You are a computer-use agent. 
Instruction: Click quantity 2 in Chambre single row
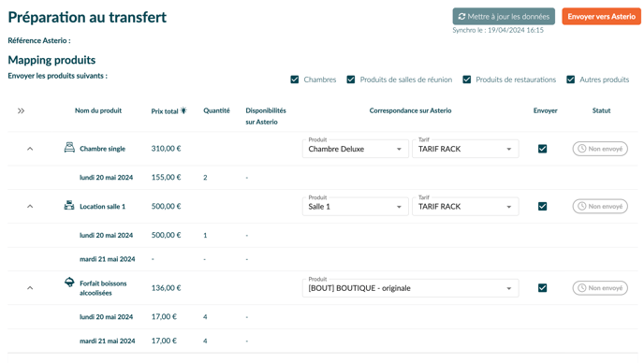[205, 178]
